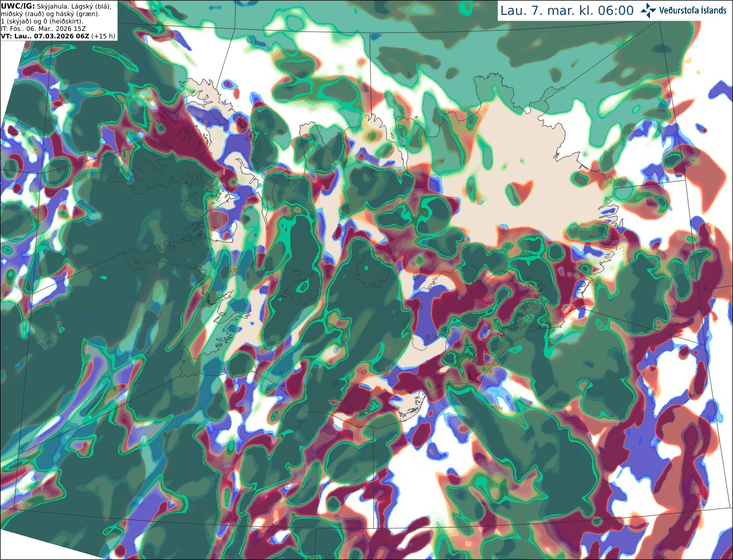Click the '1 (skýjað) og 0 (heiðskírt).' legend line

click(42, 21)
